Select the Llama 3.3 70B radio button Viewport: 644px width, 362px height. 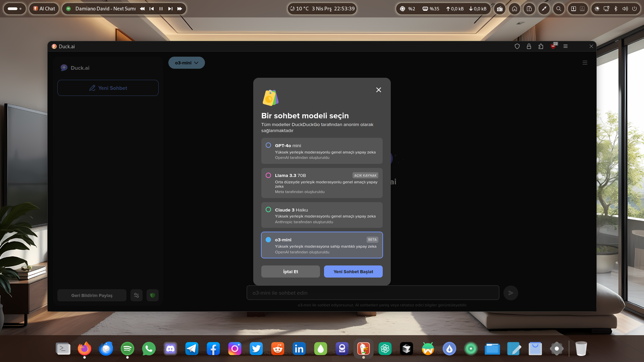[x=268, y=175]
